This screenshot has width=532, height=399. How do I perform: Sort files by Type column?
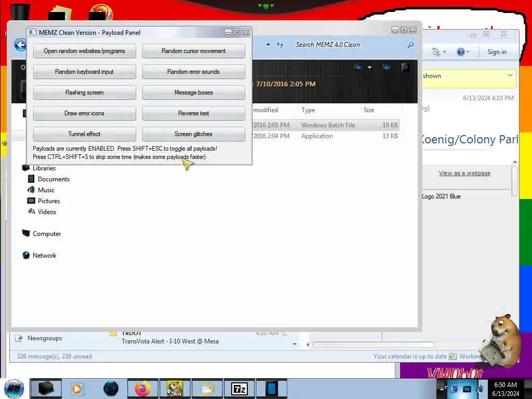[x=308, y=110]
